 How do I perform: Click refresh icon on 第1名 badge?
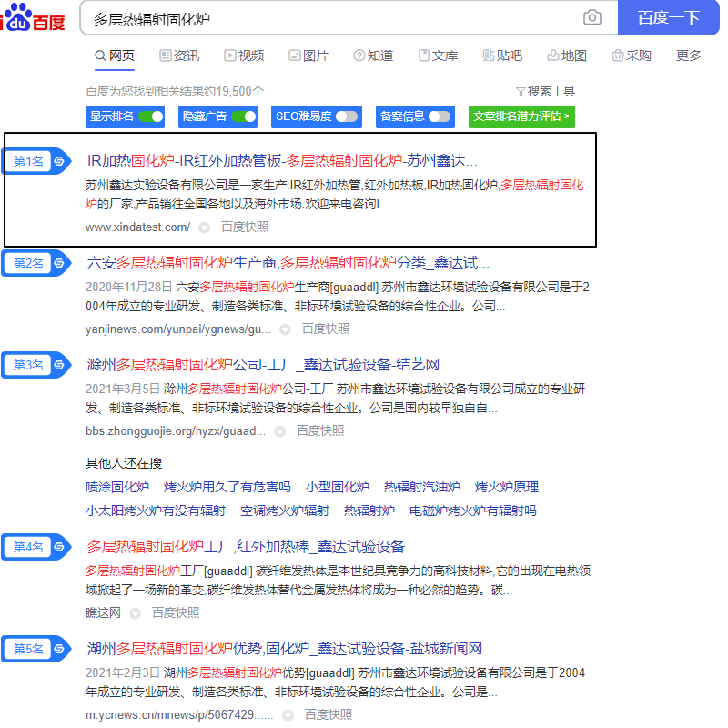pos(59,161)
